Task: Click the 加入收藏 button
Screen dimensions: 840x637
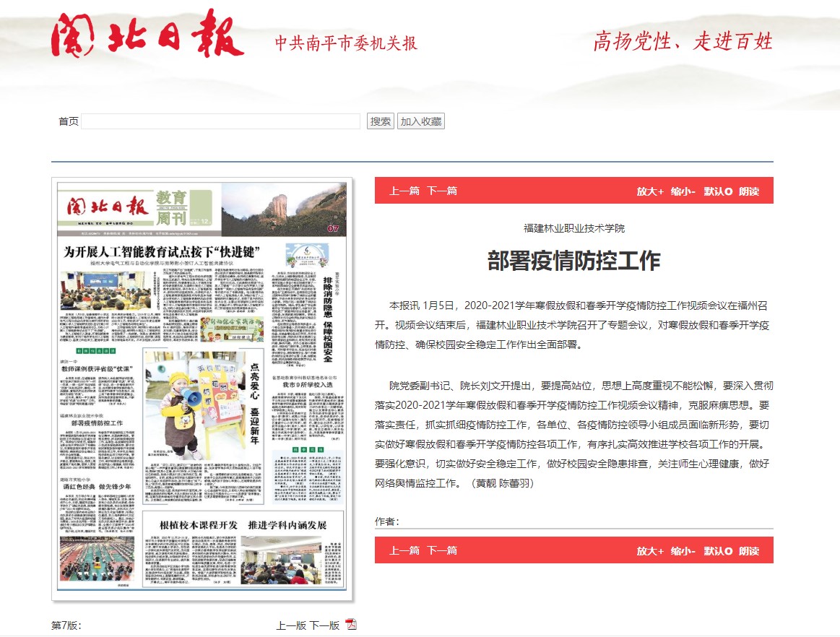Action: pos(421,121)
